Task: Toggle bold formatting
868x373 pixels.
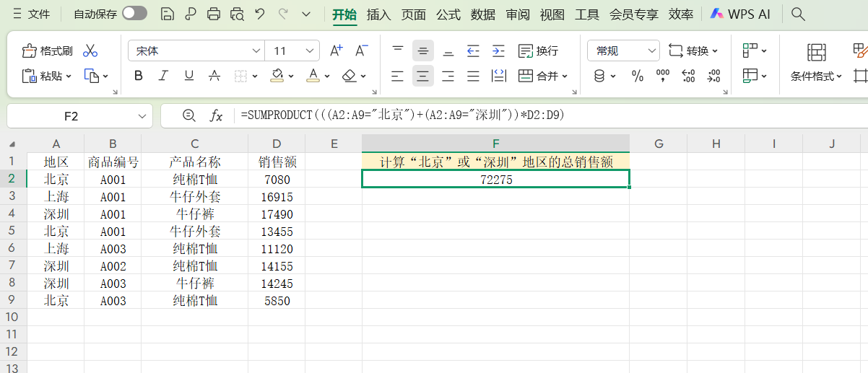Action: 139,76
